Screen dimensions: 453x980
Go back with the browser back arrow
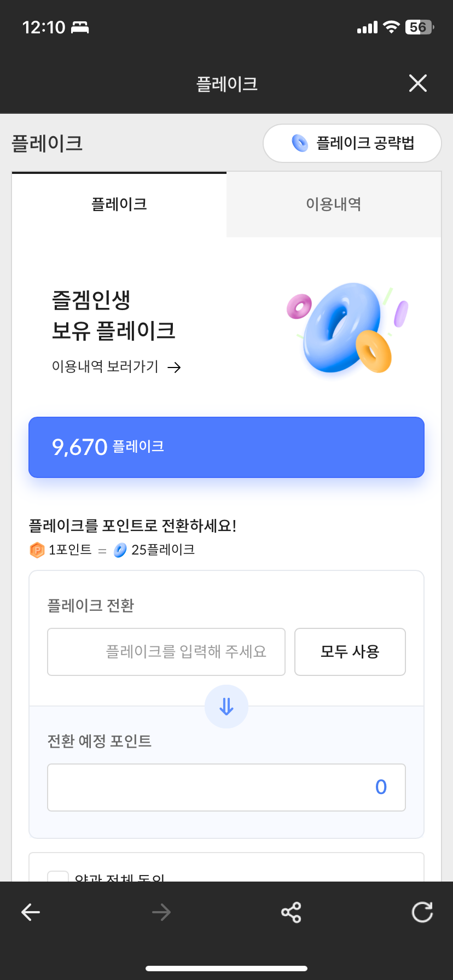[x=31, y=912]
